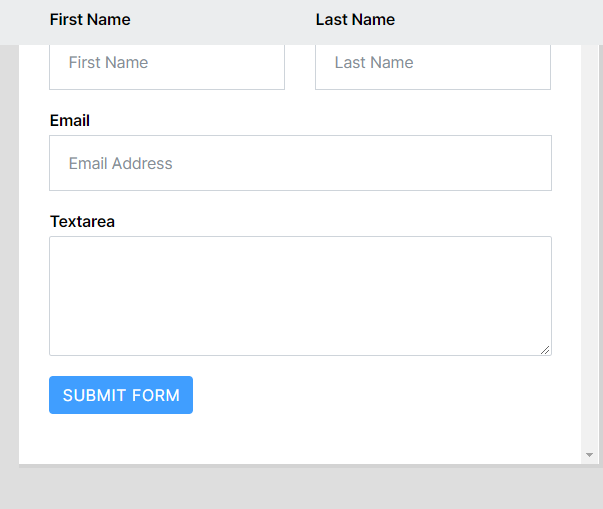Click the bold "Last Name" header label
The image size is (603, 509).
pos(355,20)
